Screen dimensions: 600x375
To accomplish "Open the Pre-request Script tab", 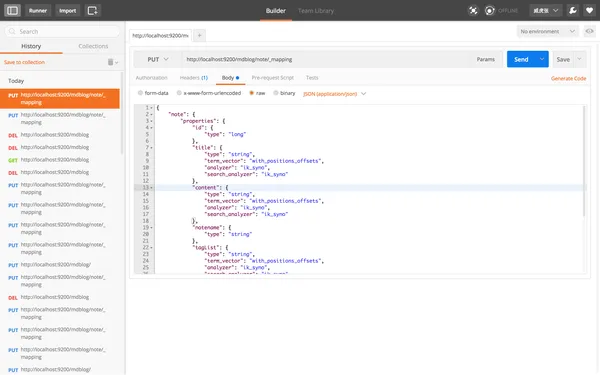I will (x=272, y=78).
